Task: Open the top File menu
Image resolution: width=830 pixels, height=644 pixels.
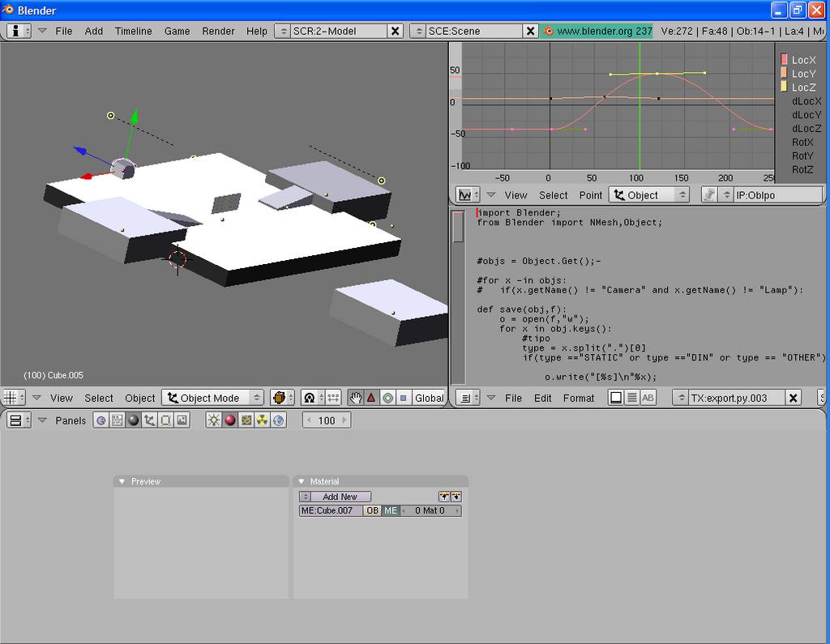Action: [63, 32]
